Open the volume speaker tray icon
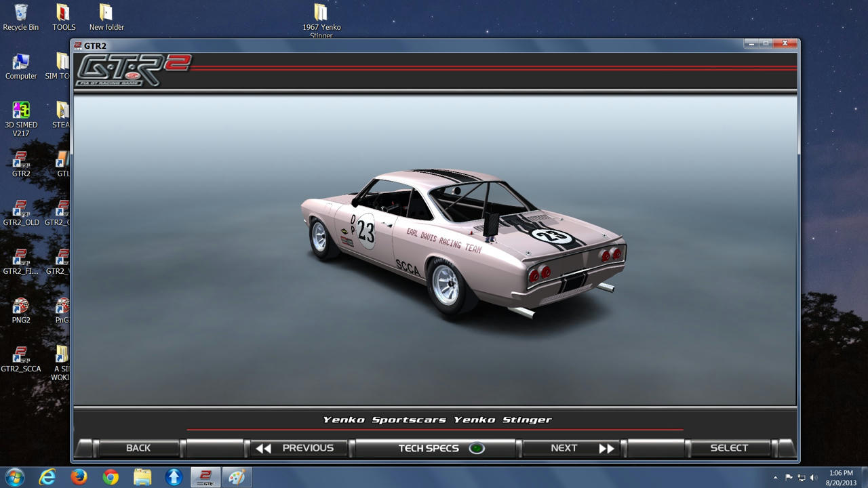 (814, 478)
